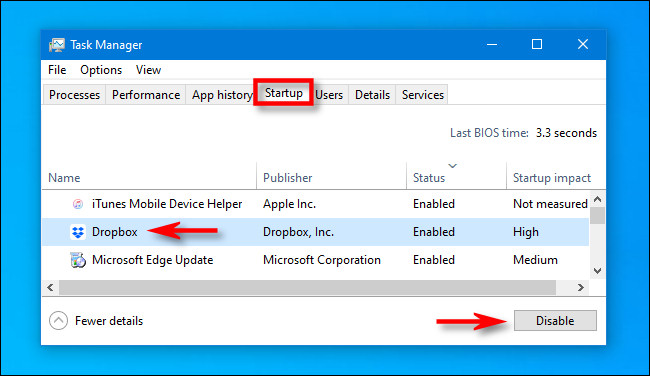
Task: Close the Task Manager window
Action: click(x=583, y=44)
